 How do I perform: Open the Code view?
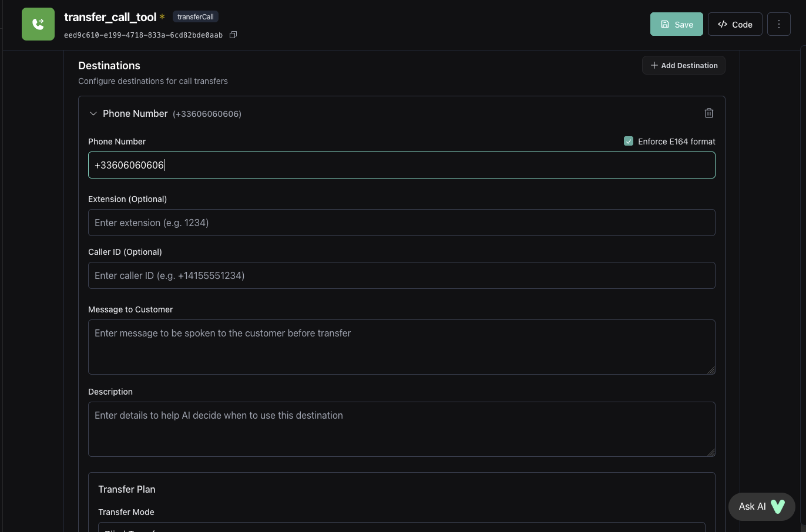[735, 24]
